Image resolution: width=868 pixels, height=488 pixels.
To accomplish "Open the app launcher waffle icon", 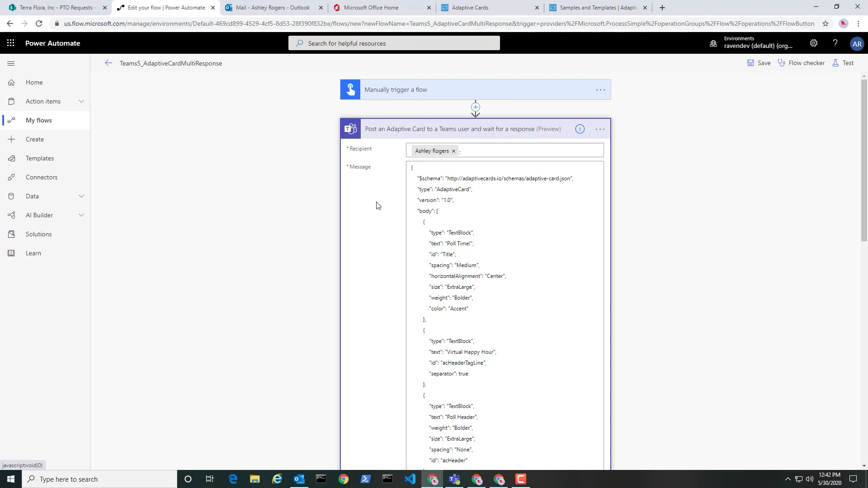I will (11, 43).
